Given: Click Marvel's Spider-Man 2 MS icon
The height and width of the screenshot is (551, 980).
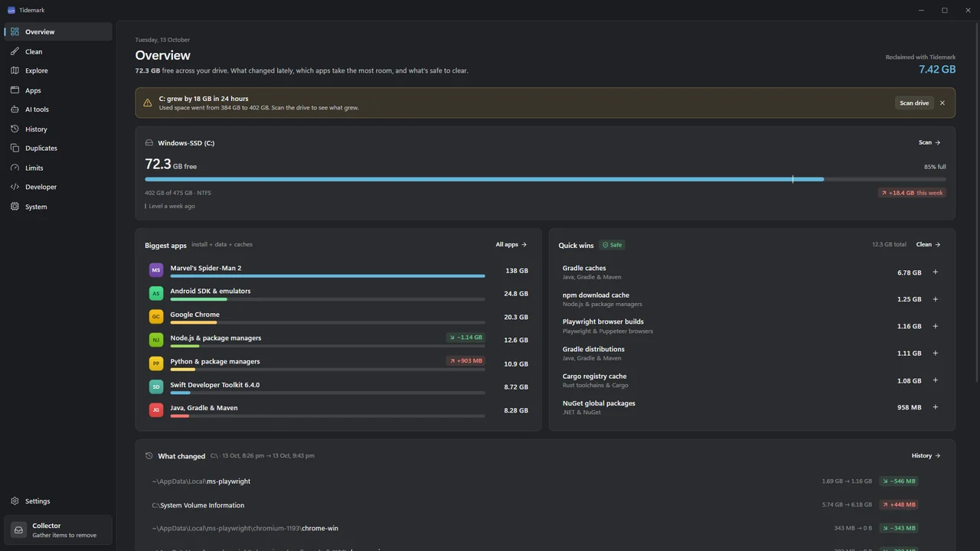Looking at the screenshot, I should (x=156, y=270).
